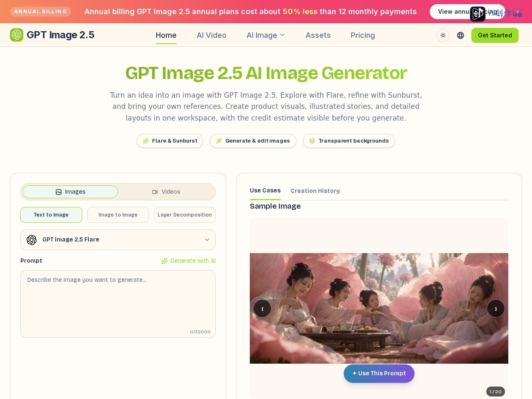Toggle the light/dark theme sun icon
The image size is (532, 399).
pos(443,35)
